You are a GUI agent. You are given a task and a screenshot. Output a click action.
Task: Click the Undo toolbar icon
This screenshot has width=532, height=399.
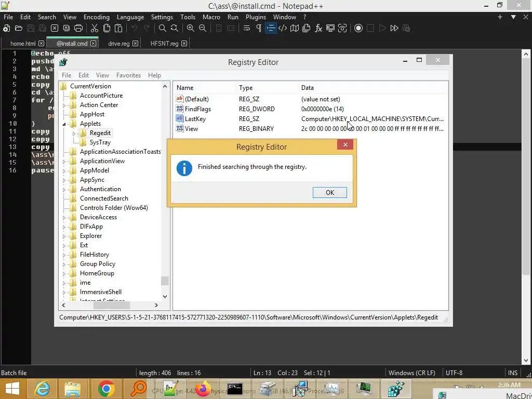(x=135, y=28)
